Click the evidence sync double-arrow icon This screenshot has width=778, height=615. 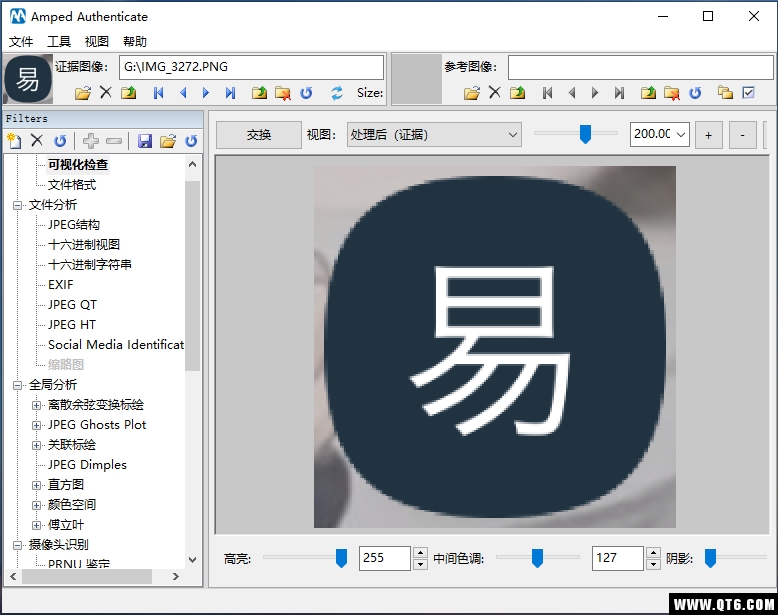tap(337, 93)
